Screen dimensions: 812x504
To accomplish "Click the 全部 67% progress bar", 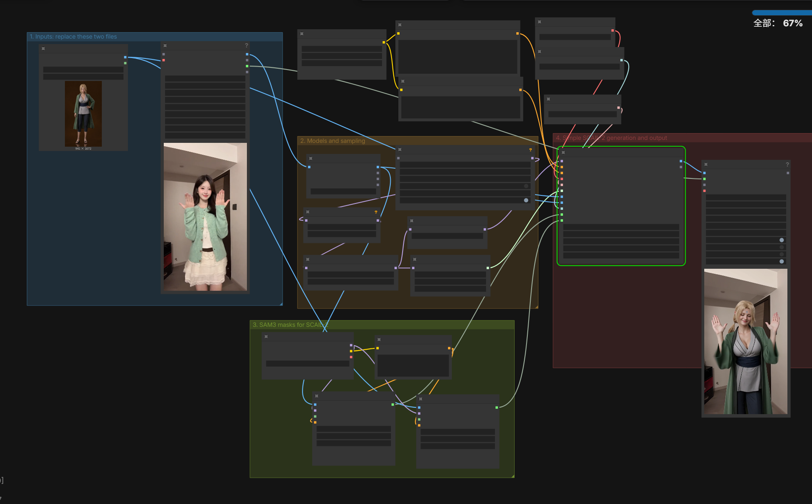I will tap(782, 13).
